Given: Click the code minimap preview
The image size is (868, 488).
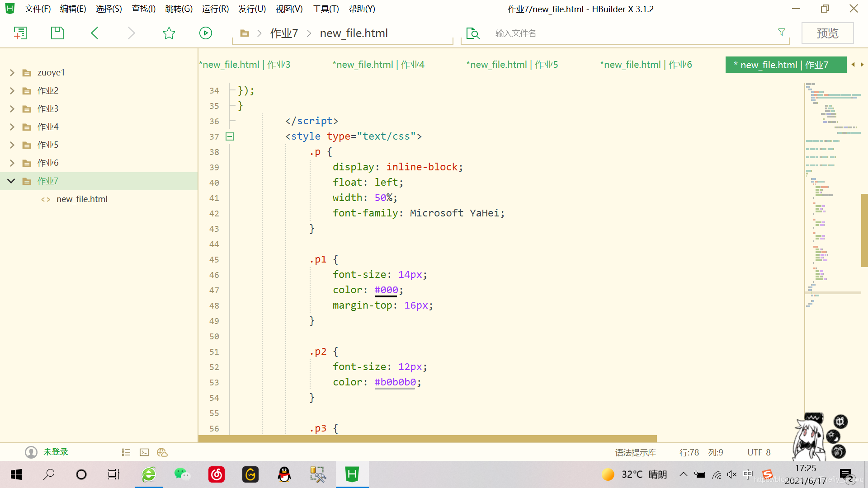Looking at the screenshot, I should click(833, 194).
